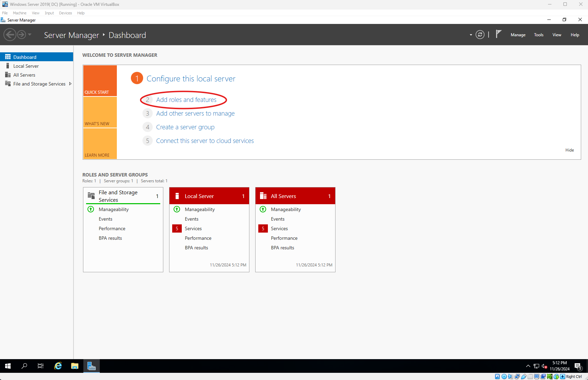Viewport: 588px width, 380px height.
Task: Click the VirtualBox keyboard capture status icon
Action: [x=562, y=377]
